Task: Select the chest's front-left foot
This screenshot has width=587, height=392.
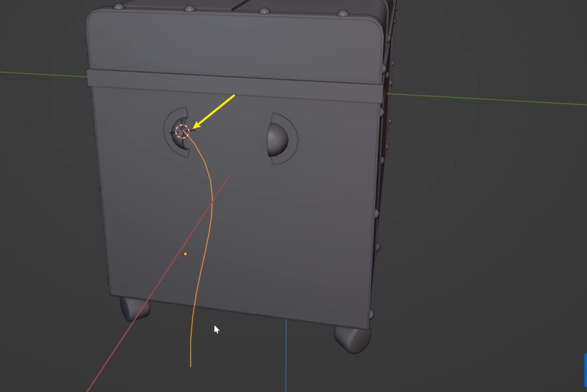Action: (135, 308)
